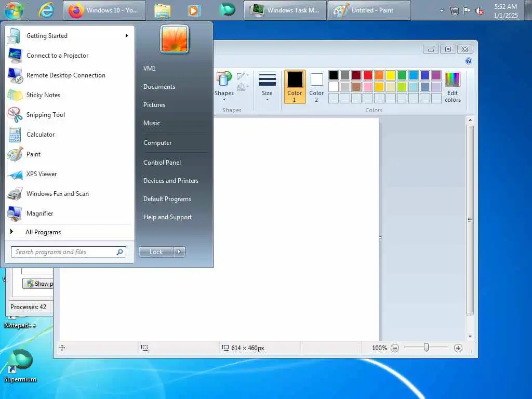
Task: Switch to Firefox Windows 10 taskbar button
Action: (104, 10)
